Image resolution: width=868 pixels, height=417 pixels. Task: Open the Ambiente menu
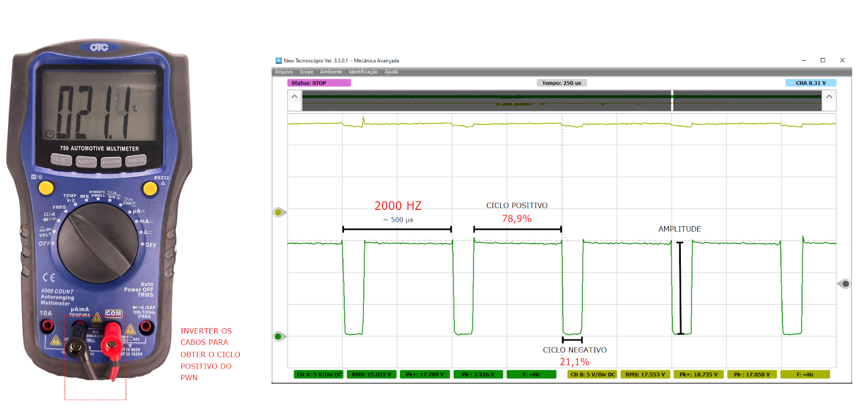click(331, 72)
